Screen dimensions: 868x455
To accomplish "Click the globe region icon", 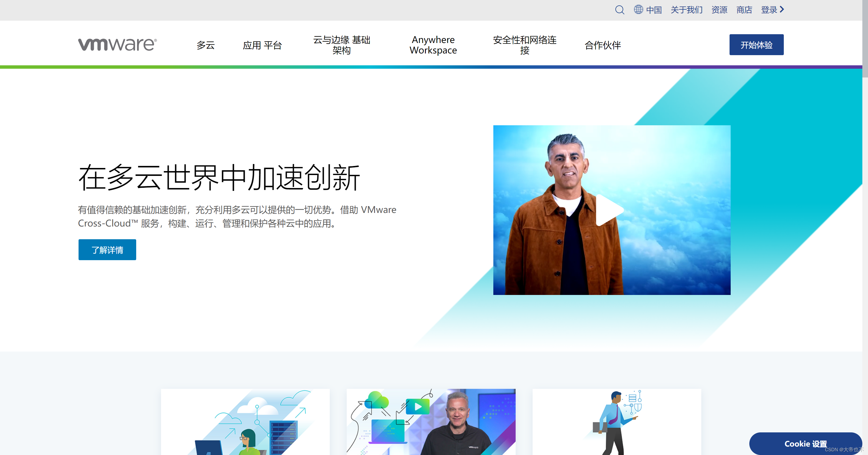I will tap(638, 9).
